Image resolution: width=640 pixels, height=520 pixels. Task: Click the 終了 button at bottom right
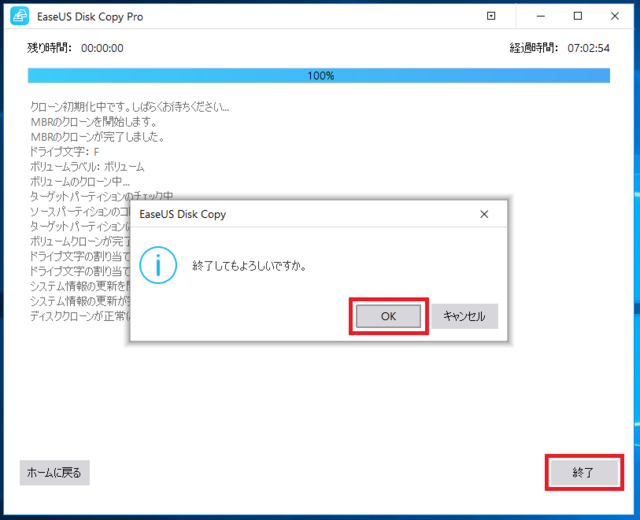point(584,472)
